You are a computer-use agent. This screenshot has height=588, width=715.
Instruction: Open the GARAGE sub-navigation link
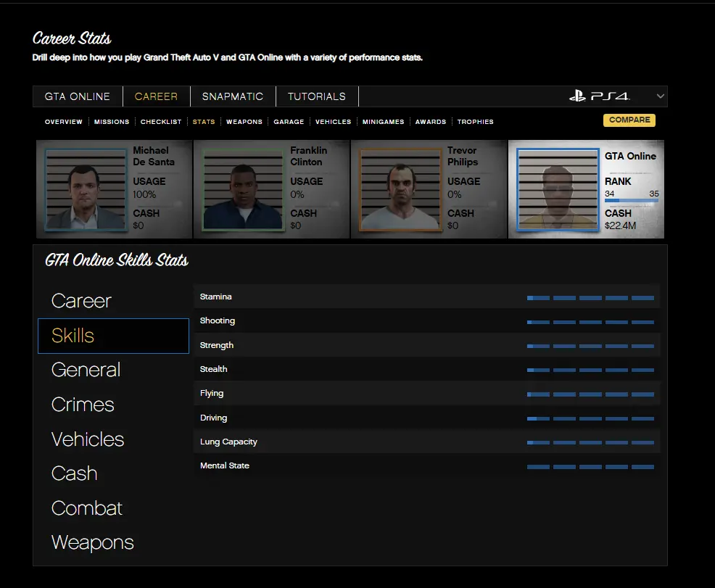click(x=289, y=122)
